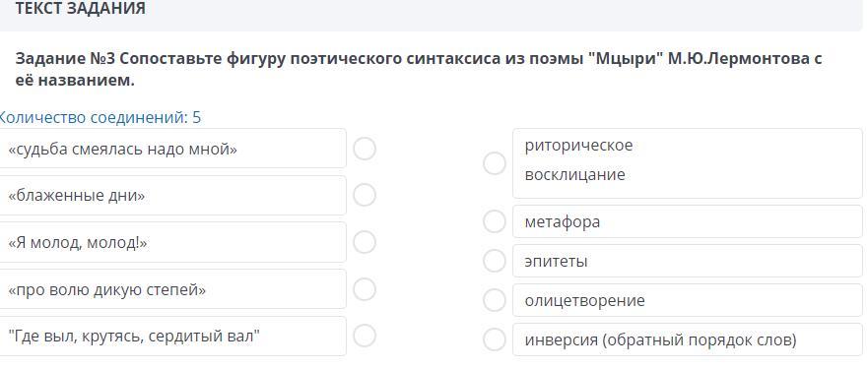Click the метафора answer box
868x369 pixels.
(x=688, y=221)
